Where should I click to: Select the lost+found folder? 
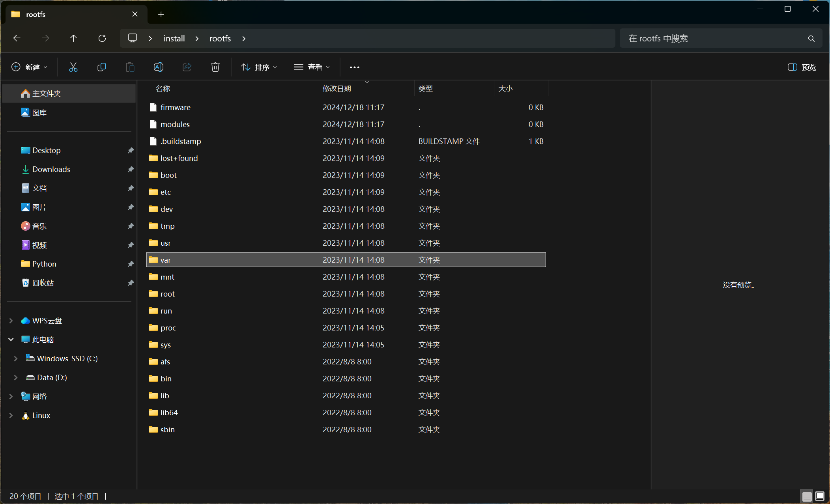[x=346, y=158]
